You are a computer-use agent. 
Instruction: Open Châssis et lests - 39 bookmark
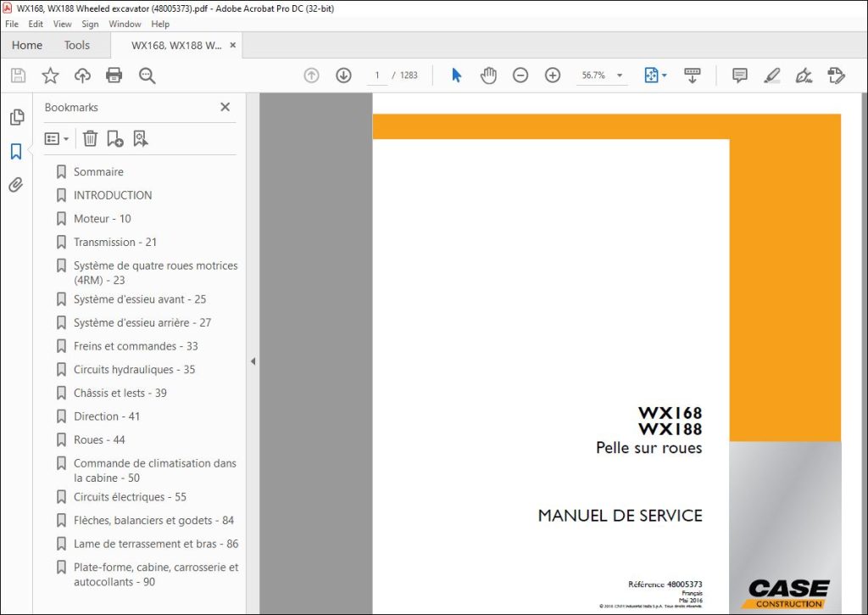(x=120, y=393)
